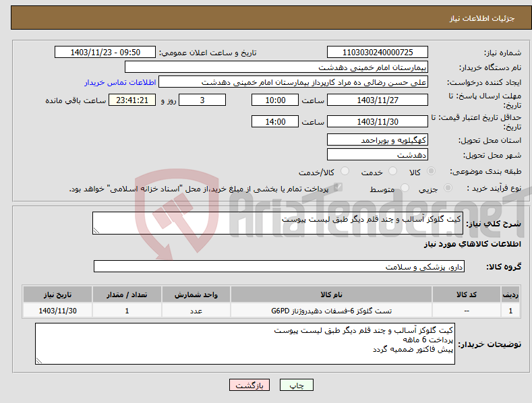Click the header title جزئیات اطلاعات نیاز
Image resolution: width=532 pixels, height=403 pixels.
click(x=482, y=18)
